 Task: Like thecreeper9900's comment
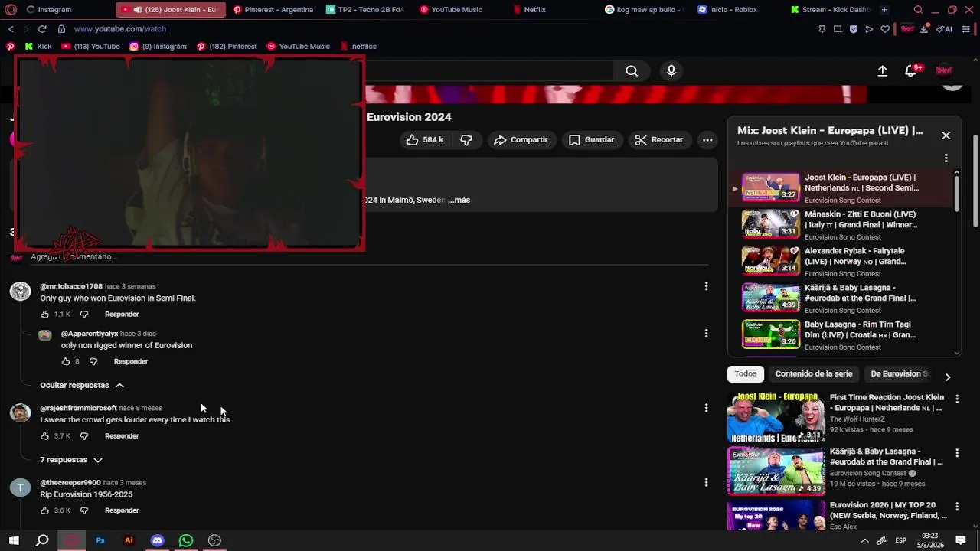[45, 510]
